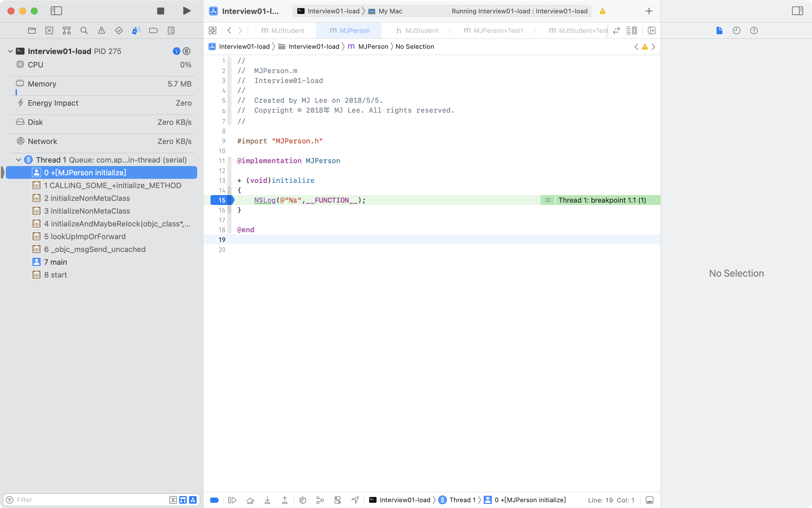Toggle the left navigator sidebar
This screenshot has height=508, width=812.
56,11
